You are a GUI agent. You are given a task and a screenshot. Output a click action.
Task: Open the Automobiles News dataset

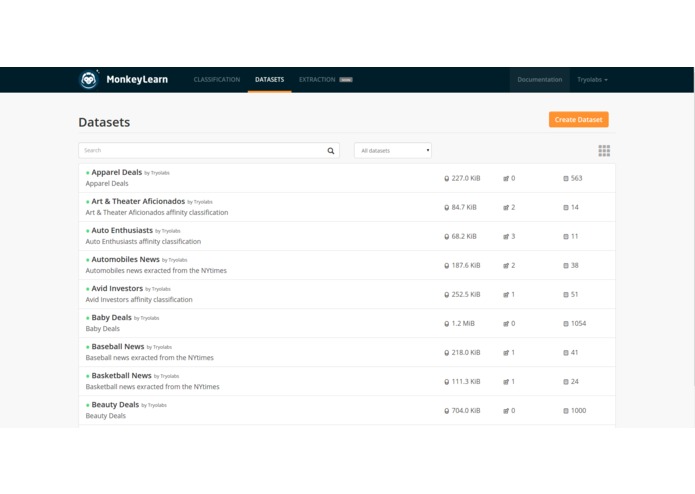point(125,259)
